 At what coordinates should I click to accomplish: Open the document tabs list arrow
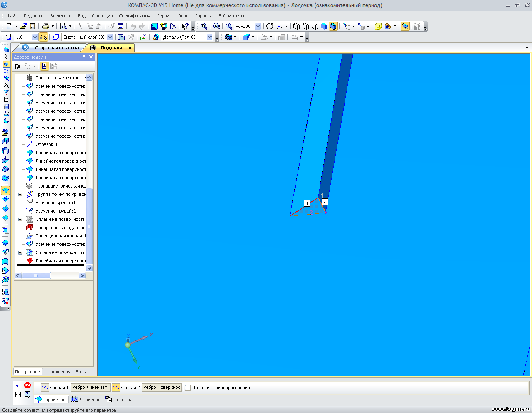pos(527,48)
